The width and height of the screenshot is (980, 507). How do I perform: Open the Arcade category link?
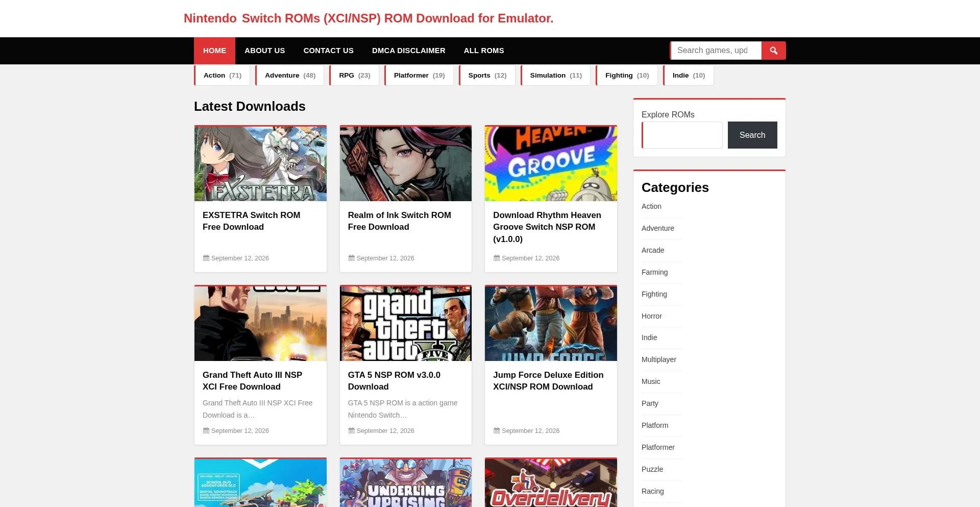point(653,250)
